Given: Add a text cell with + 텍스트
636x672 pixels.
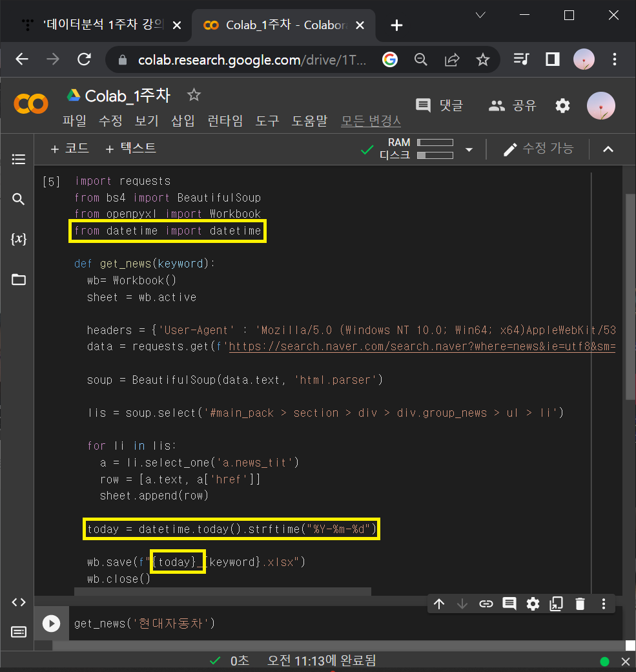Looking at the screenshot, I should point(130,148).
